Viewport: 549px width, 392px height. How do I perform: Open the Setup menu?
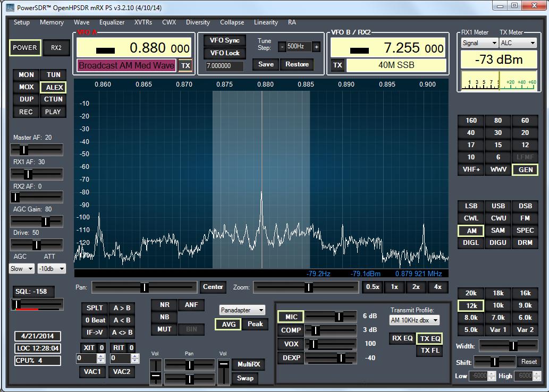click(22, 22)
